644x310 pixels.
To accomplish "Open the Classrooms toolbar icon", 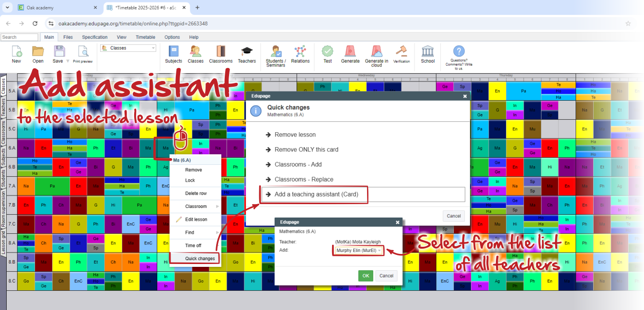I will pyautogui.click(x=221, y=52).
